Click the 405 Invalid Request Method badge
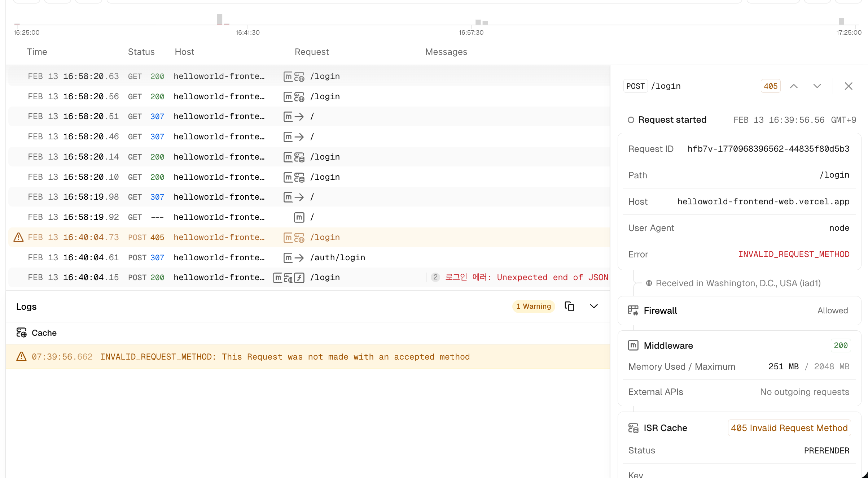868x478 pixels. [x=789, y=428]
